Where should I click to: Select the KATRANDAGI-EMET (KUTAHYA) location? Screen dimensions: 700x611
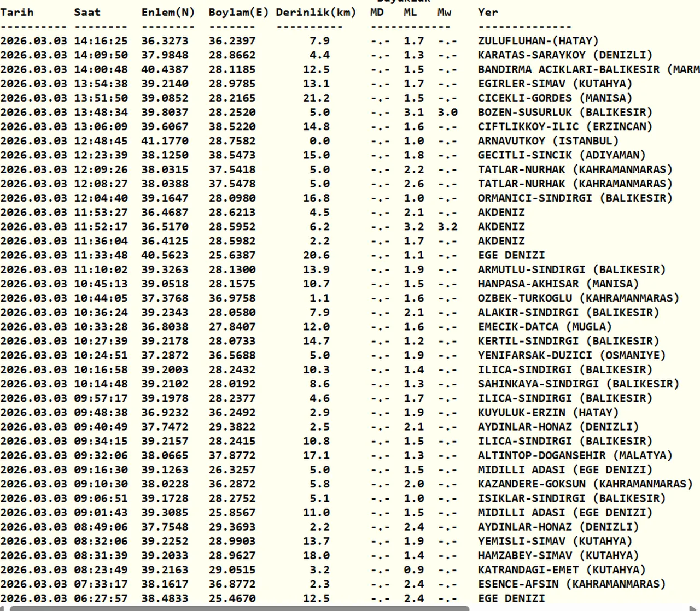tap(562, 570)
